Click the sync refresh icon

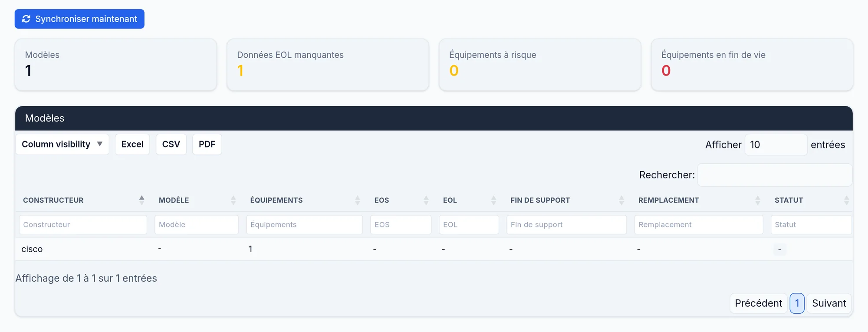pyautogui.click(x=26, y=19)
